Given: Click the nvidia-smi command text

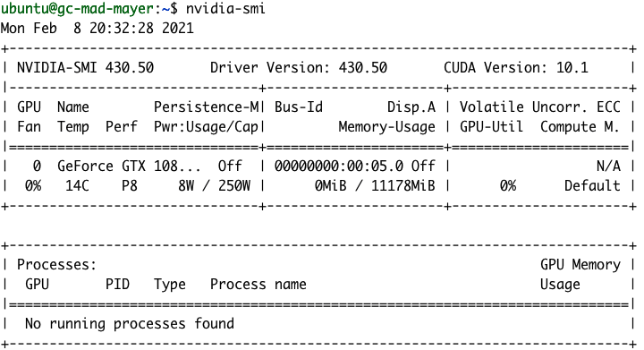Looking at the screenshot, I should point(225,8).
